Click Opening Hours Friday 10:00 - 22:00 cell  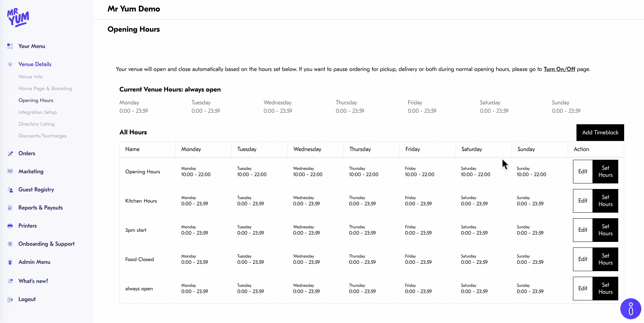(420, 172)
